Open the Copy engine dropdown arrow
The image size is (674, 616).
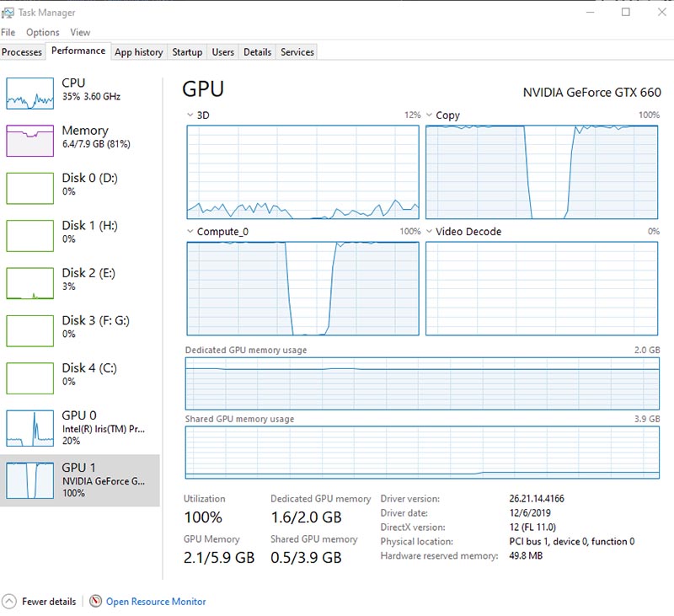click(429, 115)
